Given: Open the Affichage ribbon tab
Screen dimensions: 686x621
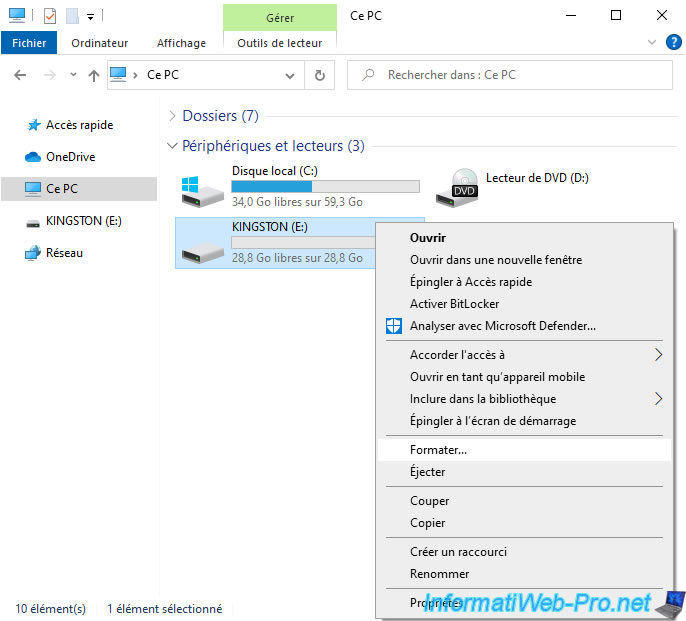Looking at the screenshot, I should click(181, 43).
